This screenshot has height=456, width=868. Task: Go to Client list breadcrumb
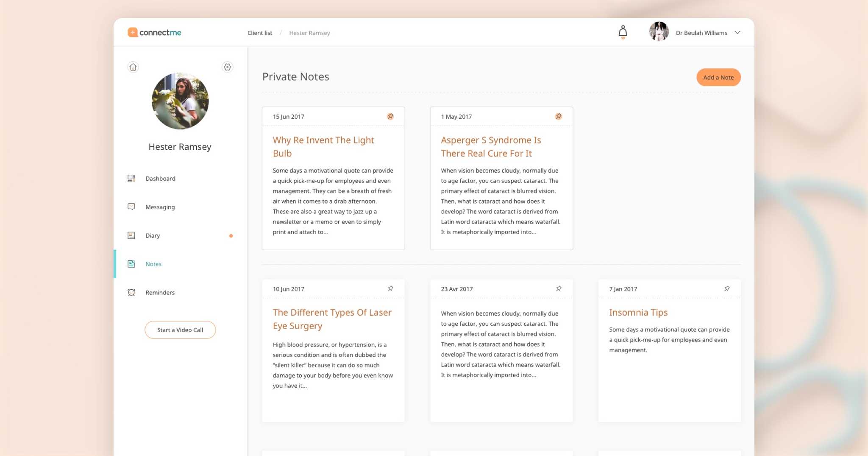click(260, 33)
